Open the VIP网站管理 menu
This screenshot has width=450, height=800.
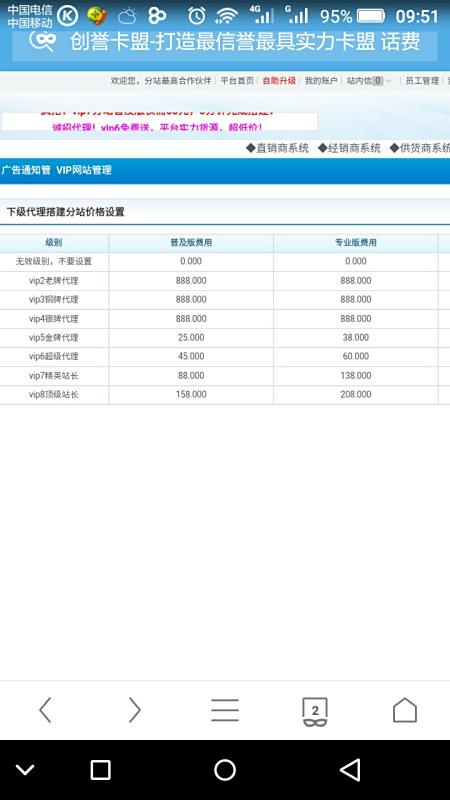(84, 170)
